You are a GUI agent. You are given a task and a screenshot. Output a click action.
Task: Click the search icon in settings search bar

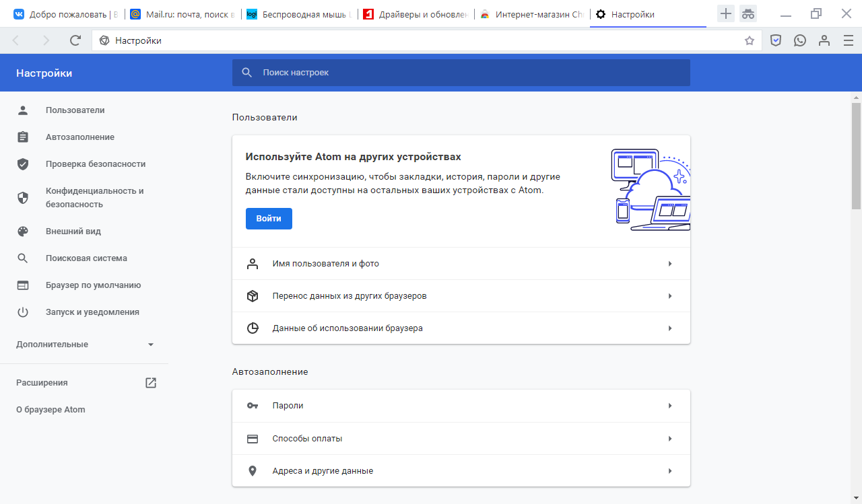tap(247, 73)
